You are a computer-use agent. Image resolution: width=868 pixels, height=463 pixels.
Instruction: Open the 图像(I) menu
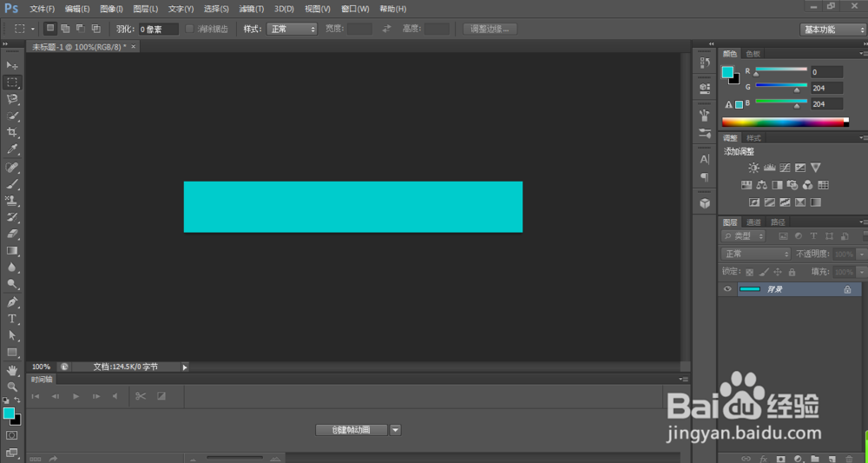pos(112,9)
